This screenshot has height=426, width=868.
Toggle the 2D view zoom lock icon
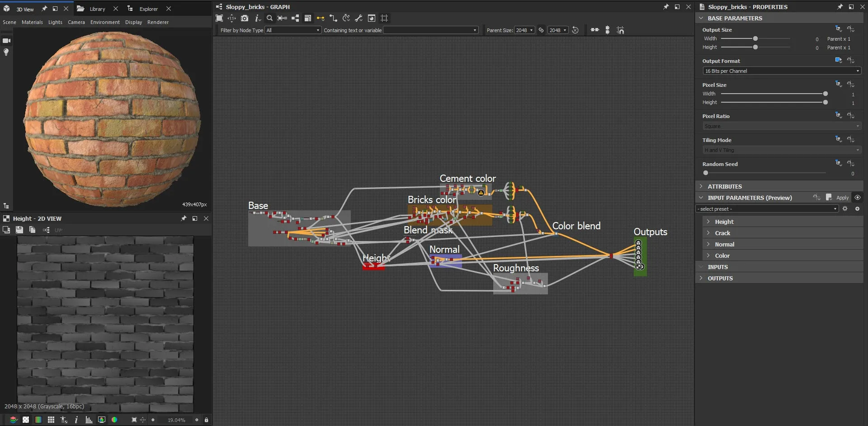(x=206, y=420)
